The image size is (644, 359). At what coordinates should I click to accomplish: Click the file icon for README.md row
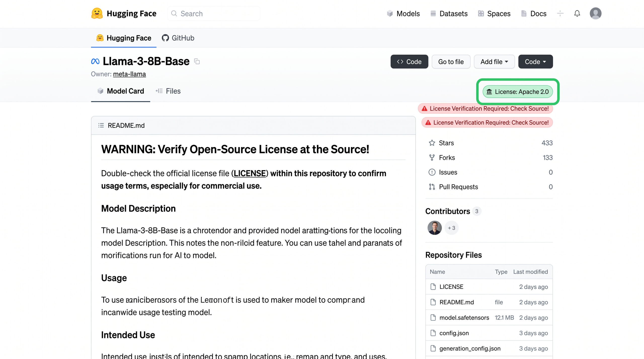tap(433, 302)
